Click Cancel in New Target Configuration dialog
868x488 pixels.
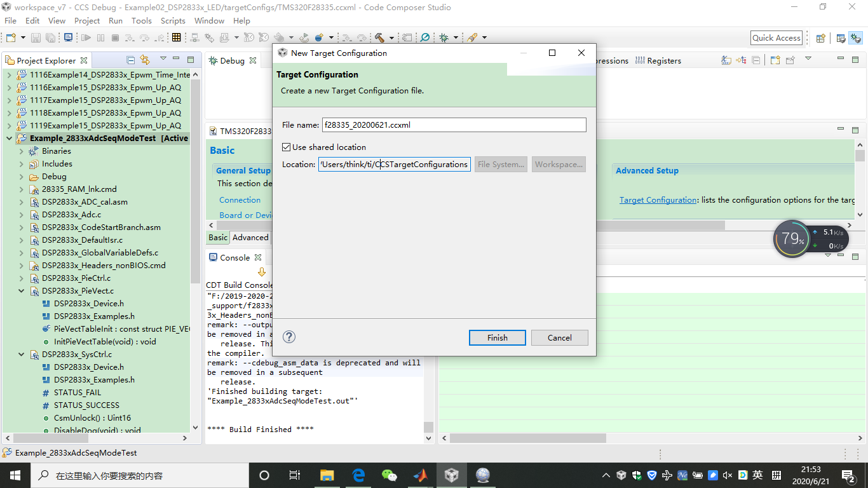pyautogui.click(x=560, y=337)
